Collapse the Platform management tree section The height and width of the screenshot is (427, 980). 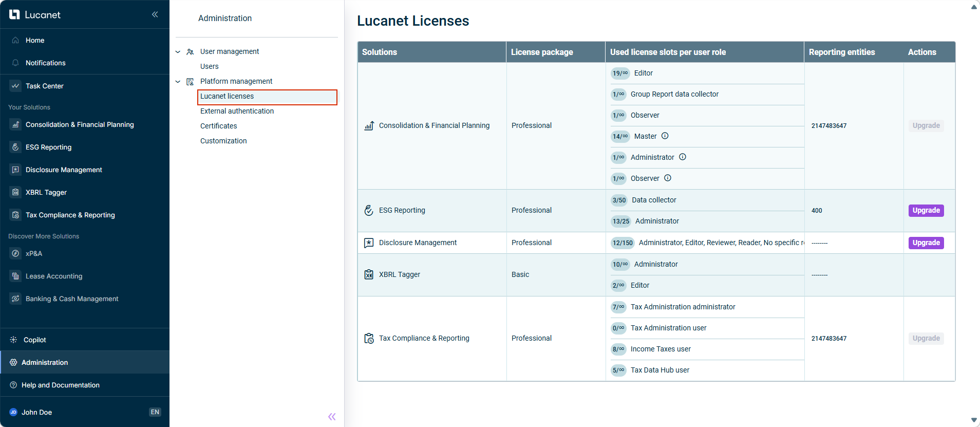pyautogui.click(x=178, y=82)
